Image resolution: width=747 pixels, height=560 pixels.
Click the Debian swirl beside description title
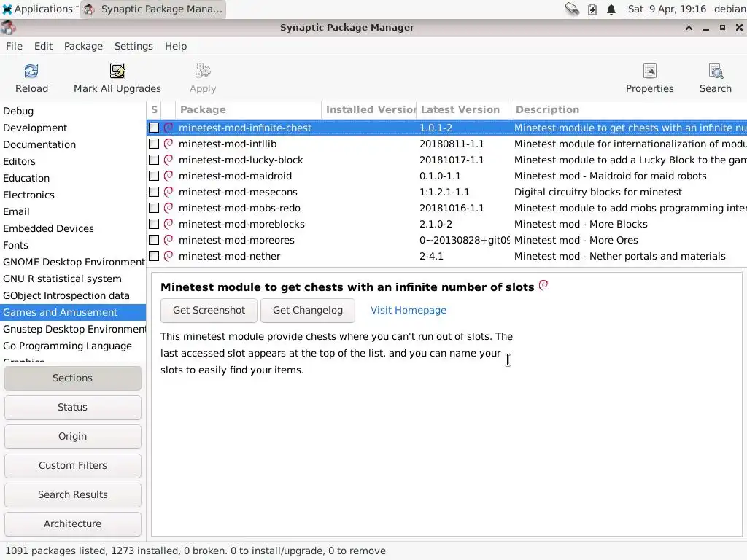point(543,285)
